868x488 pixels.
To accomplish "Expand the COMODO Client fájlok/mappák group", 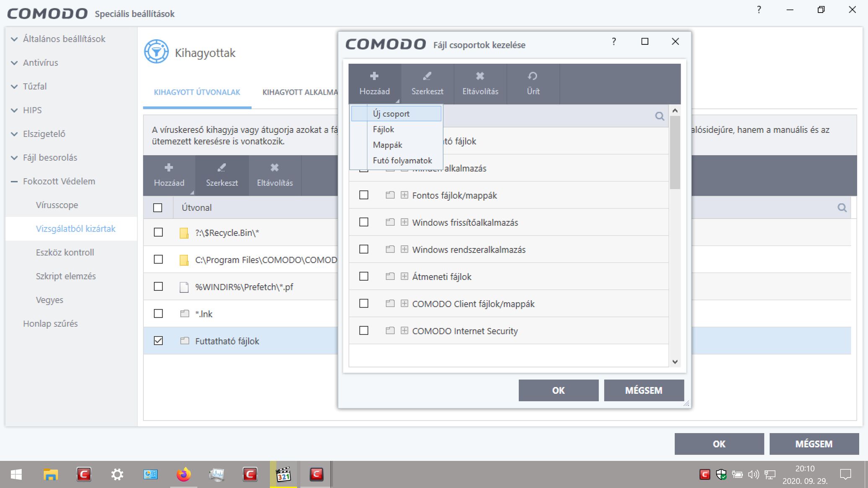I will [404, 304].
